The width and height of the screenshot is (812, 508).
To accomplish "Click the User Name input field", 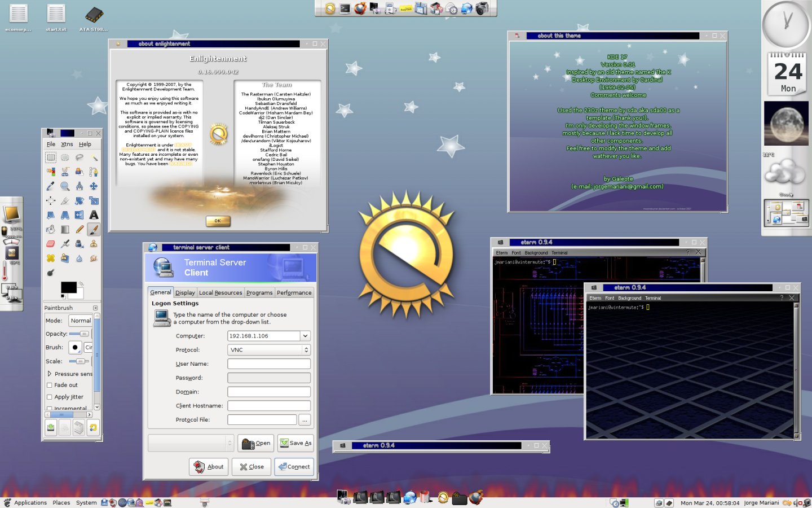I will coord(269,364).
